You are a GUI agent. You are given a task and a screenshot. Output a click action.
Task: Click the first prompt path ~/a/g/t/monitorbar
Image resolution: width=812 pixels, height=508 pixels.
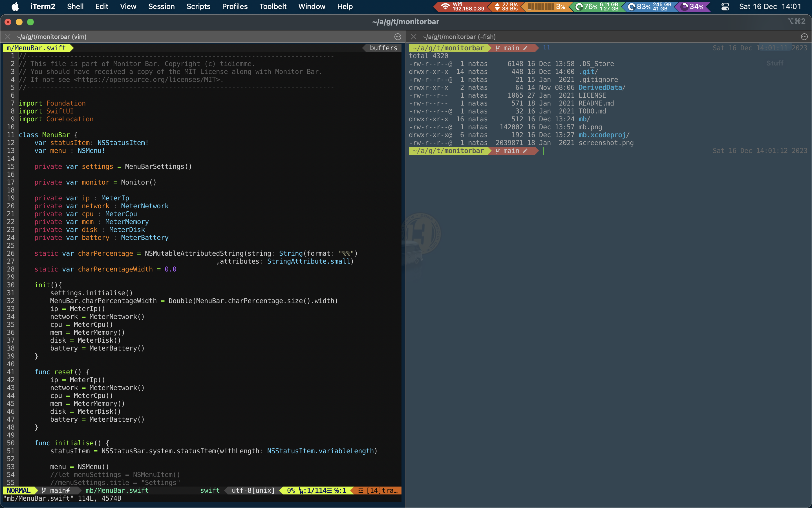tap(448, 48)
